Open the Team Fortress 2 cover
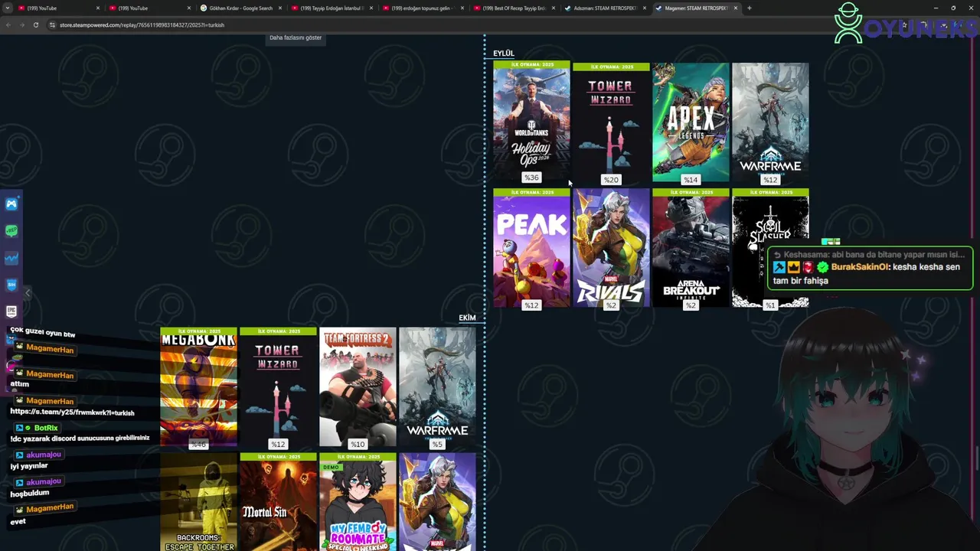This screenshot has height=551, width=980. point(358,388)
